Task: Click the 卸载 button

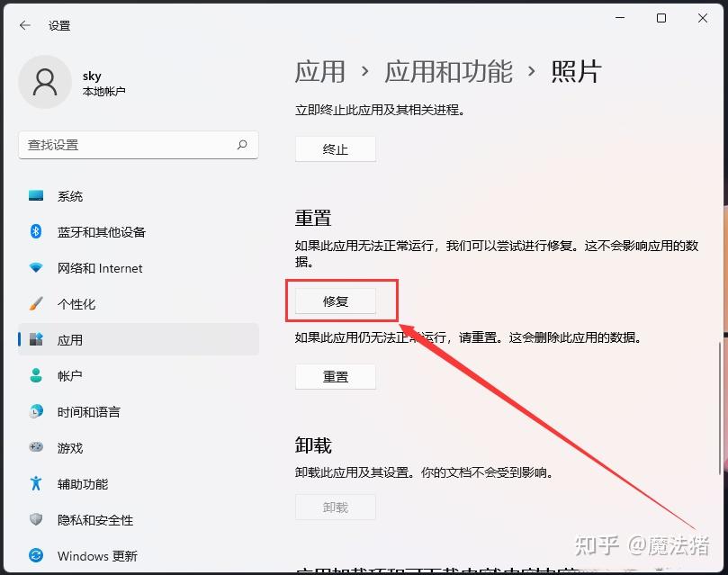Action: 336,508
